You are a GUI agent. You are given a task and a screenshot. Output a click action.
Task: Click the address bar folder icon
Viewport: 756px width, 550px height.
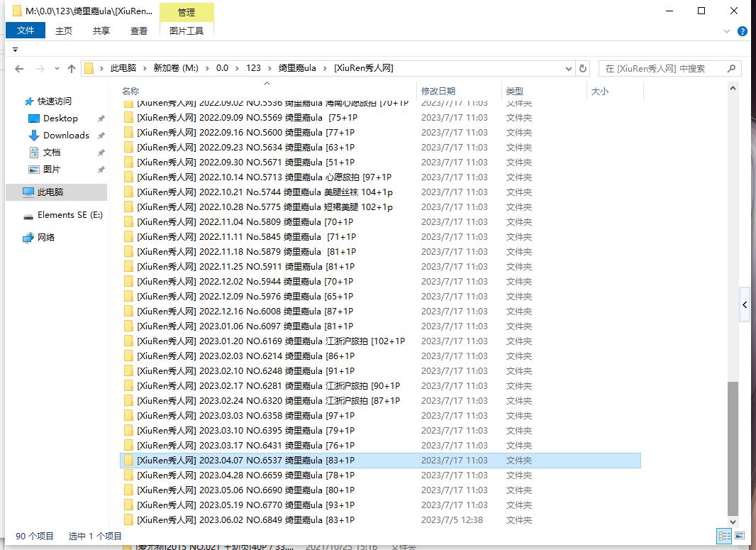[x=89, y=69]
